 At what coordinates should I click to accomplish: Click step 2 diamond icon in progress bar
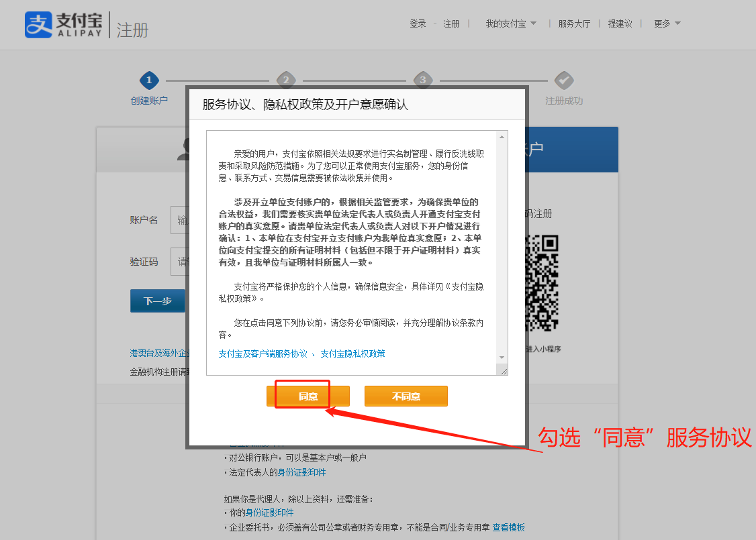(286, 80)
